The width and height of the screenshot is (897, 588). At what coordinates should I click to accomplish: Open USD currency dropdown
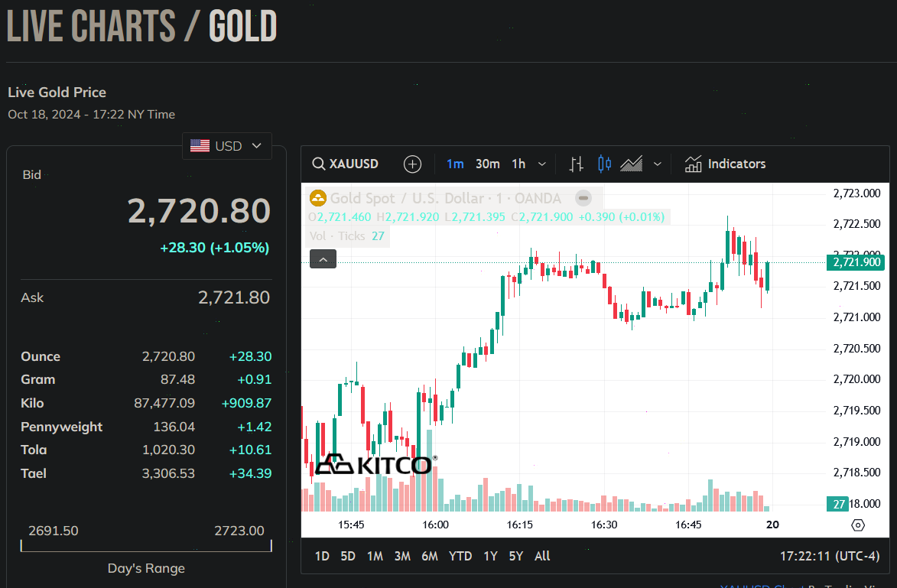tap(226, 146)
